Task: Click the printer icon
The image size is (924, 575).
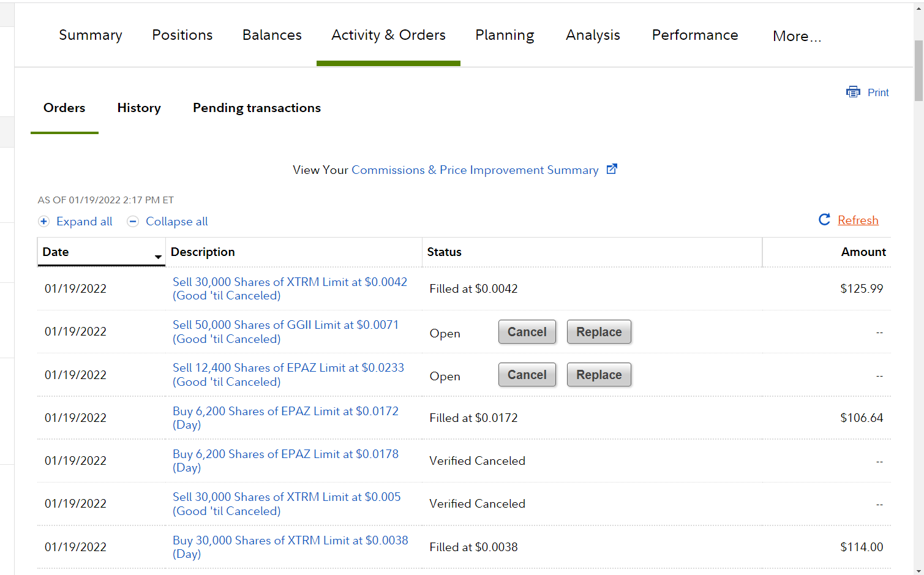Action: pyautogui.click(x=853, y=92)
